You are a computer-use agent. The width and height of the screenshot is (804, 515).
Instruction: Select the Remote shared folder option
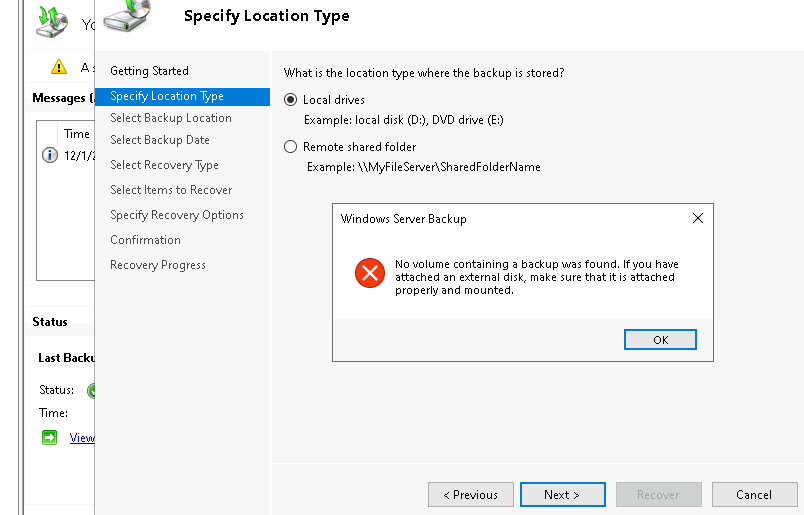tap(291, 147)
